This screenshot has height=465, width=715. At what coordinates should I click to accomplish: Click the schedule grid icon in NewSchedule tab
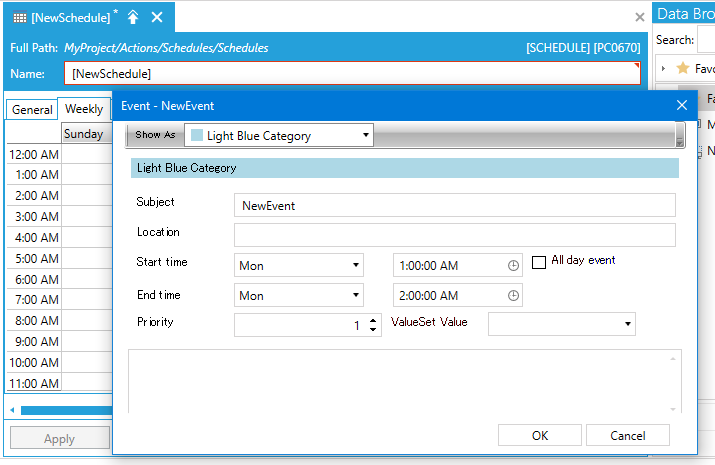[20, 17]
